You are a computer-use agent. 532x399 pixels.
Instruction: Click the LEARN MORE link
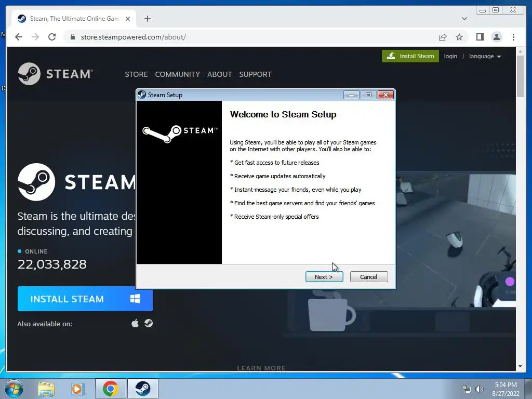click(261, 368)
